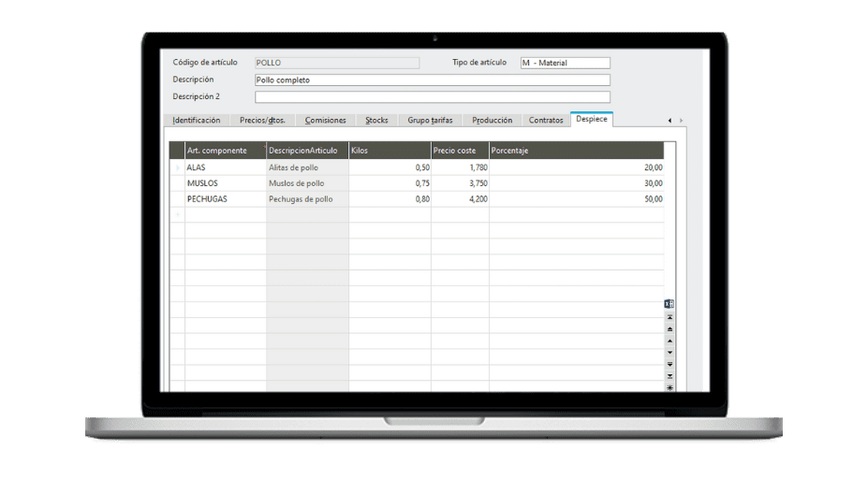Click the Código de artículo field POLLO
868x494 pixels.
pyautogui.click(x=336, y=63)
